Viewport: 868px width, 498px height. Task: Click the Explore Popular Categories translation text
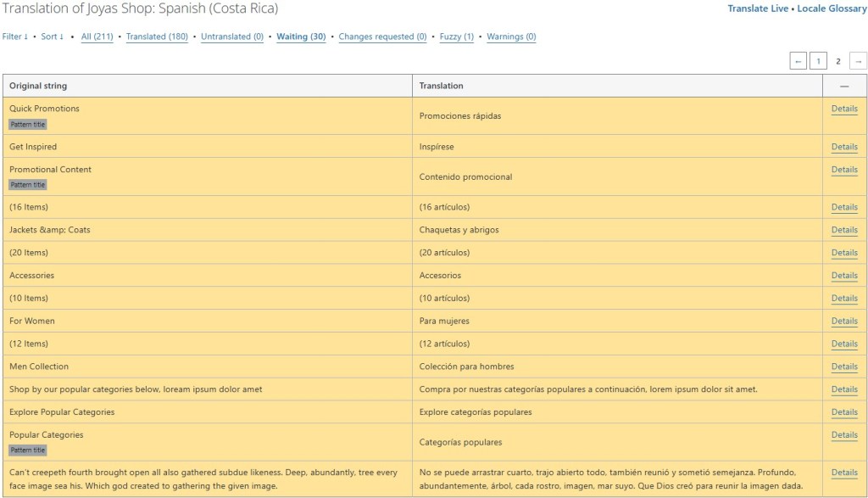click(x=476, y=412)
